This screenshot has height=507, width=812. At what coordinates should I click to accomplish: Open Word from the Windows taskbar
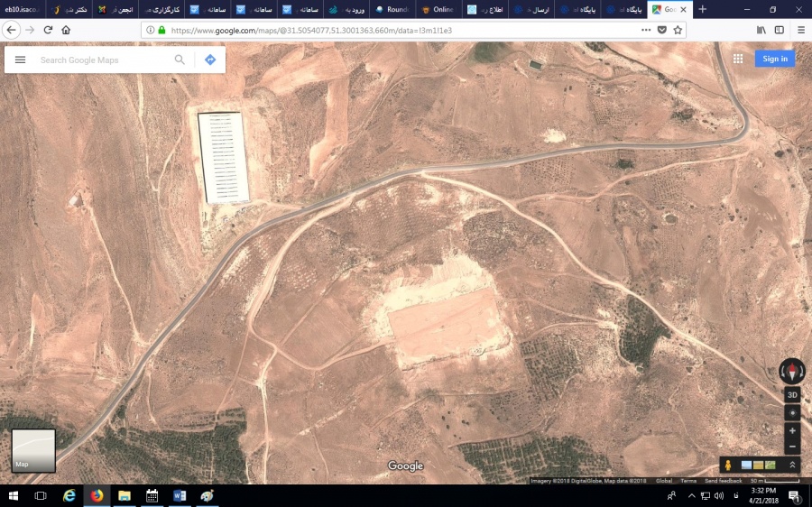(180, 495)
